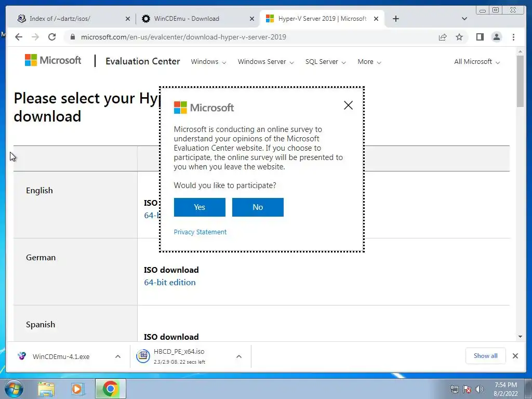Open the Chrome side panel icon
This screenshot has width=532, height=399.
pos(480,37)
